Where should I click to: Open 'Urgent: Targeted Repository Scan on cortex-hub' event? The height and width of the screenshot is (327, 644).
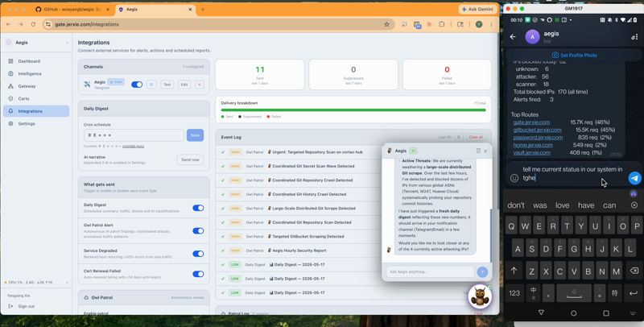[x=317, y=152]
